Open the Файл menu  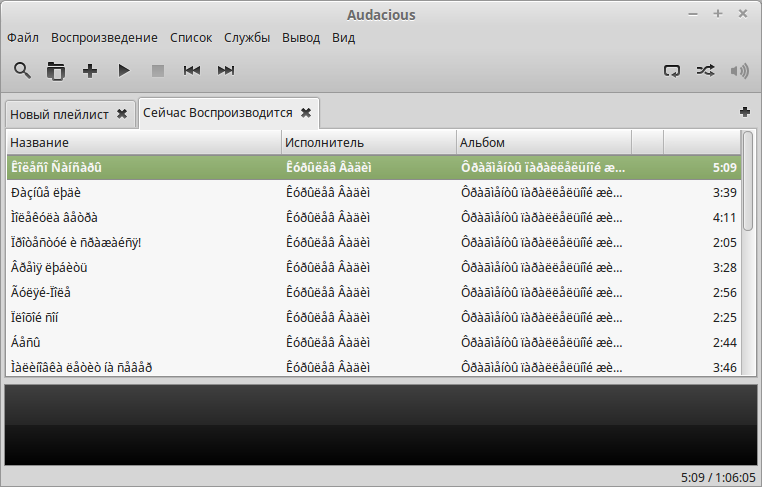[x=23, y=38]
